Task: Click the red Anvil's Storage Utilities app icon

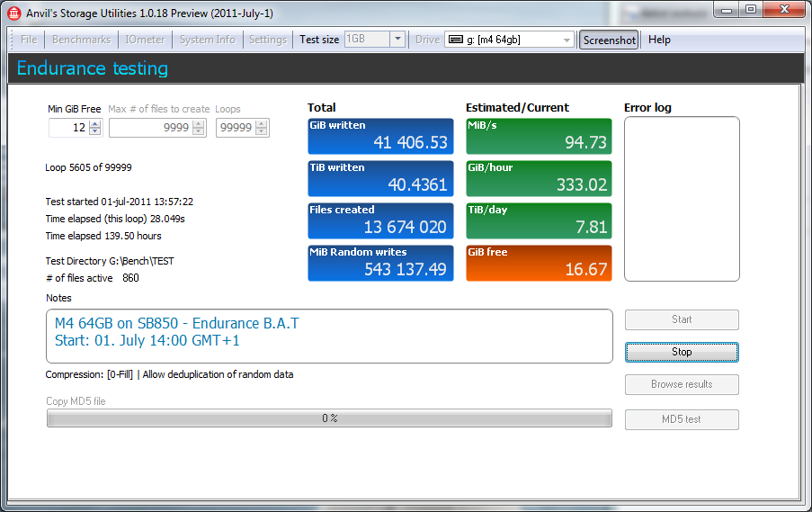Action: (14, 13)
